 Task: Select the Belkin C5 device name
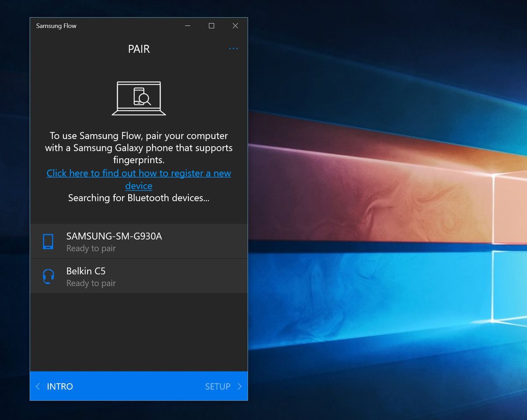click(86, 271)
